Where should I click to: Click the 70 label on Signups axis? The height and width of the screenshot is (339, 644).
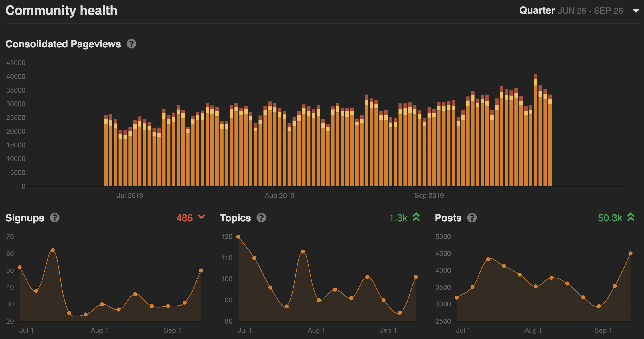(10, 237)
